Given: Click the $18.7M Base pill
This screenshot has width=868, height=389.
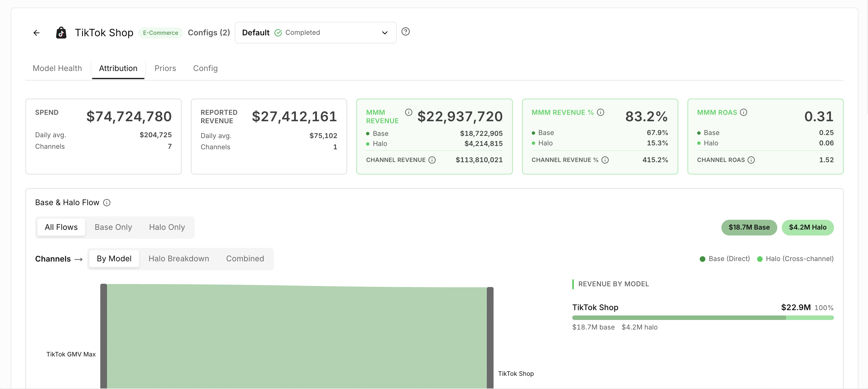Looking at the screenshot, I should (x=749, y=227).
